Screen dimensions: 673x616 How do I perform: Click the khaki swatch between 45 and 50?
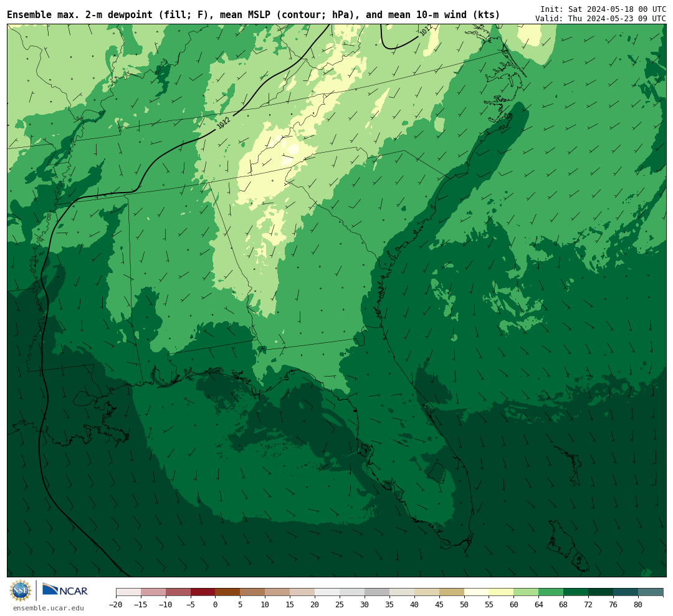coord(452,592)
